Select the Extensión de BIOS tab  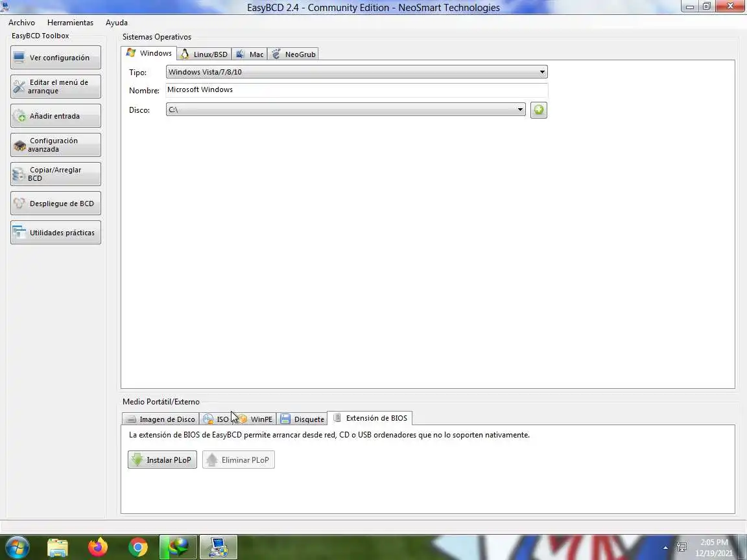pos(370,418)
